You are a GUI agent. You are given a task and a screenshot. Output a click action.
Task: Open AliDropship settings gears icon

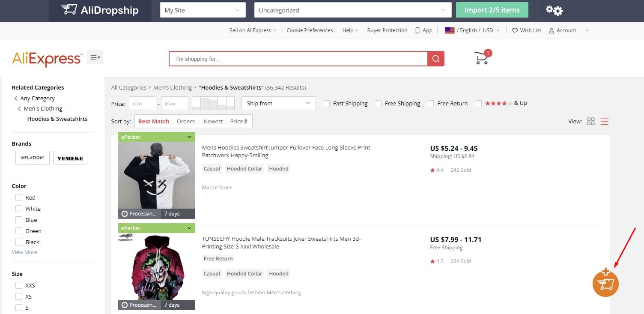coord(554,10)
